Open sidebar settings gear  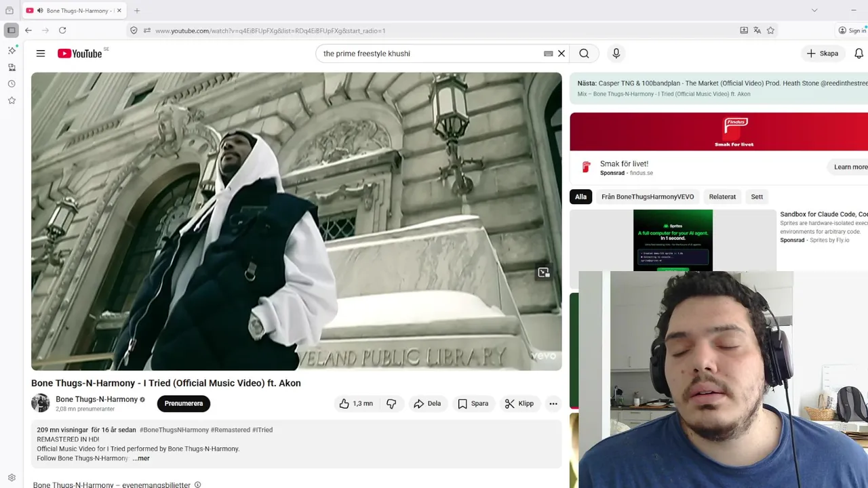tap(12, 478)
